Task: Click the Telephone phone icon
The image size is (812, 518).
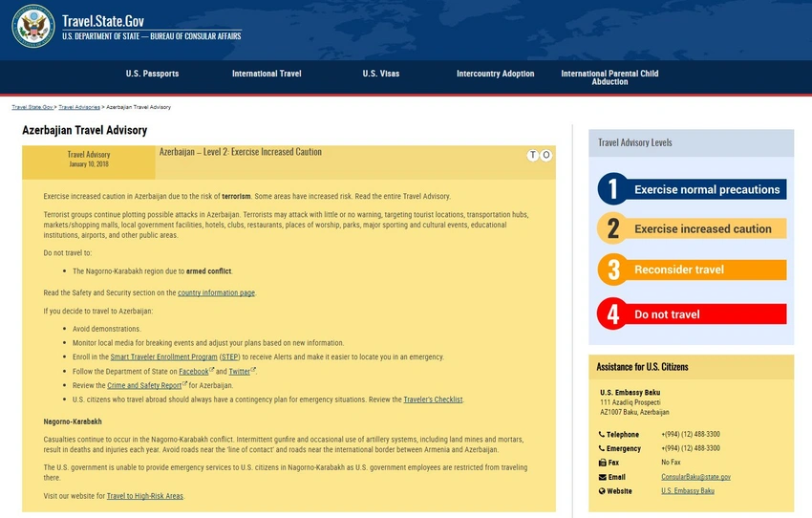Action: [602, 434]
